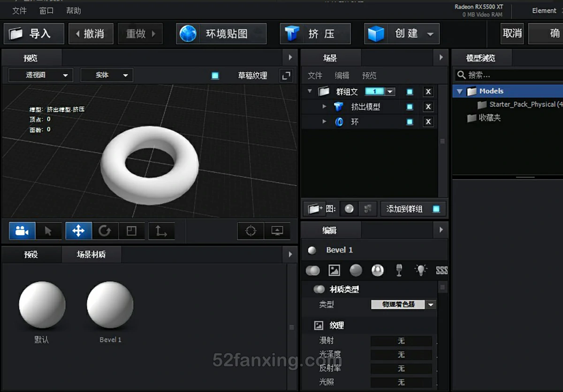The width and height of the screenshot is (563, 392).
Task: Click the monitor display icon in preview
Action: pos(277,231)
